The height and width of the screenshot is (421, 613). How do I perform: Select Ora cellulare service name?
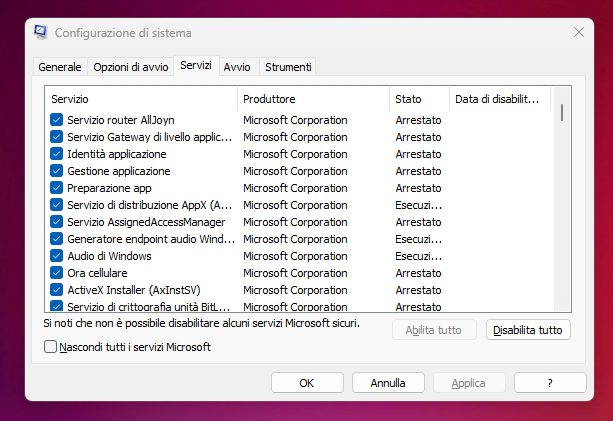coord(97,273)
